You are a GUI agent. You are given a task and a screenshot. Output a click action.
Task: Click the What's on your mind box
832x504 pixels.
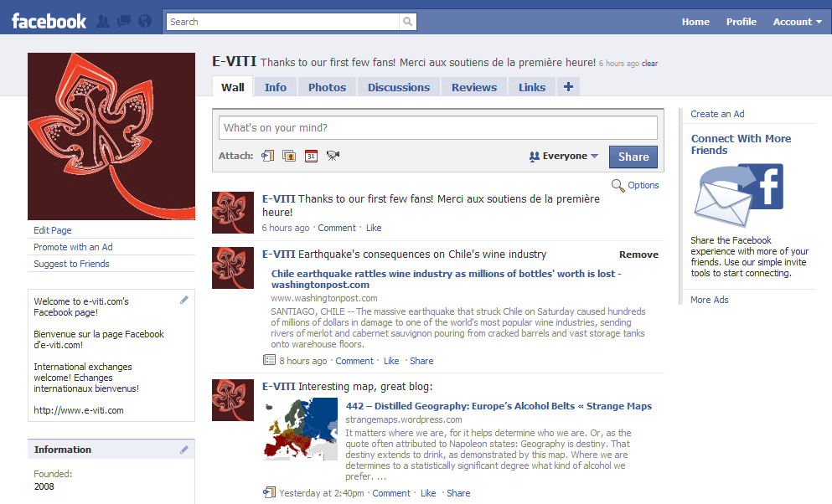click(x=437, y=128)
